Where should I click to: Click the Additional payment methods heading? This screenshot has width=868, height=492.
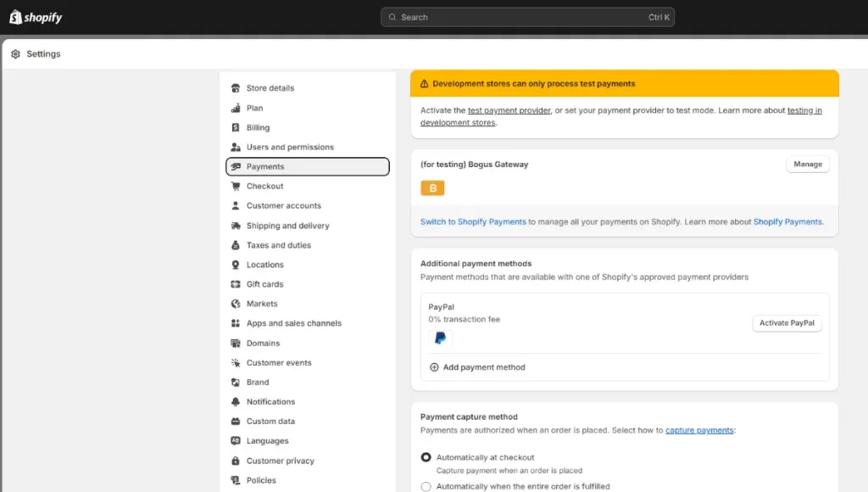(476, 264)
